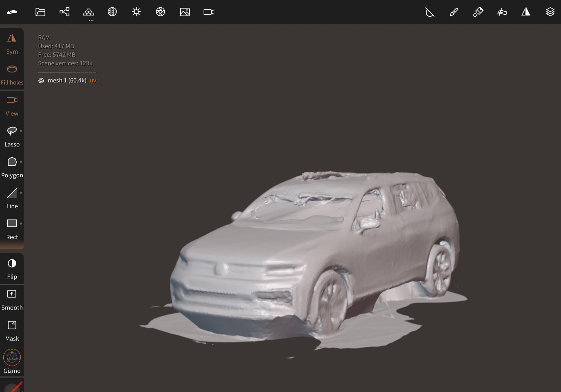This screenshot has width=561, height=392.
Task: Open the Files folder menu
Action: pyautogui.click(x=40, y=12)
